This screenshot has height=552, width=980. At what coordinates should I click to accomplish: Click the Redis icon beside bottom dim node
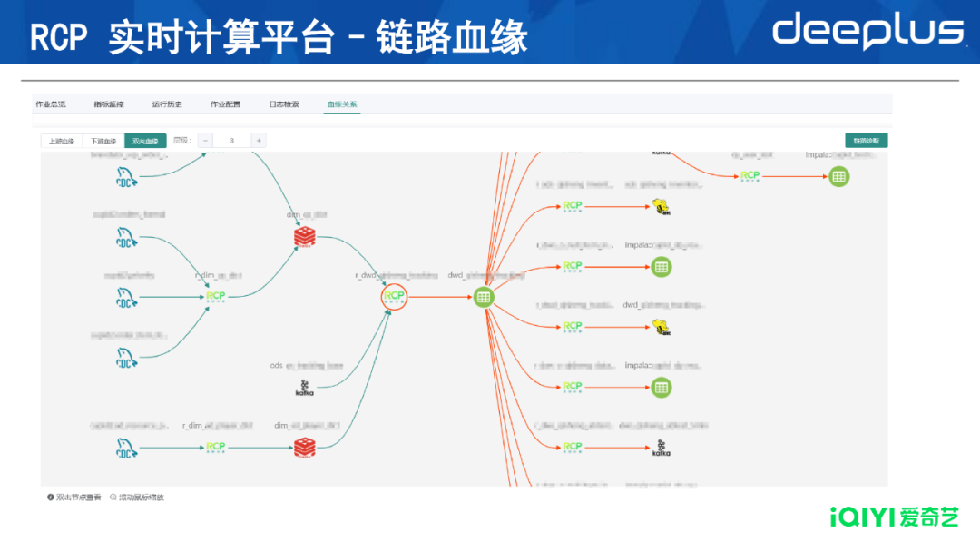[x=305, y=446]
